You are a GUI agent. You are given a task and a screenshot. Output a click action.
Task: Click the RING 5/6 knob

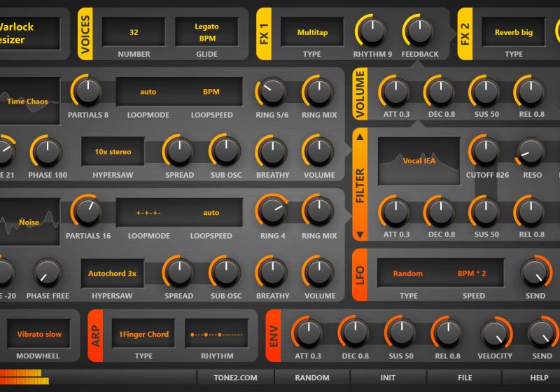[x=272, y=92]
